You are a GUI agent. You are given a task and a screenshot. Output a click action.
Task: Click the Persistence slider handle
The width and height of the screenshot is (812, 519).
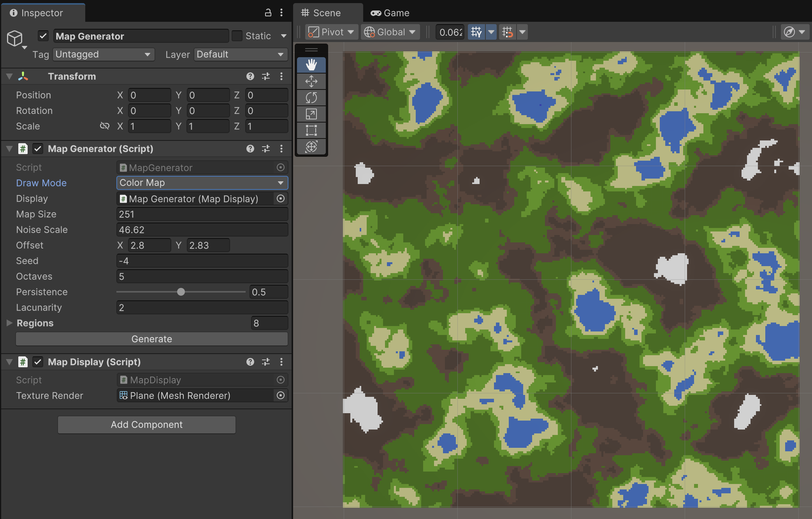pyautogui.click(x=181, y=292)
